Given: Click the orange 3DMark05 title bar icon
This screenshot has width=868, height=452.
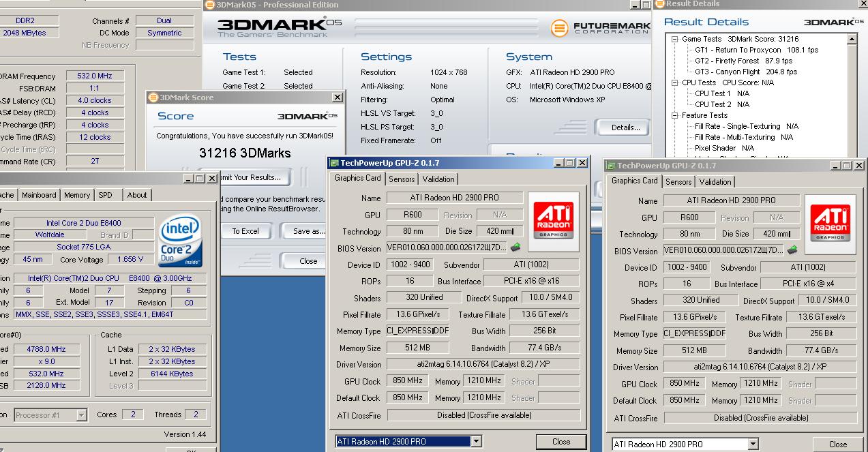Looking at the screenshot, I should coord(210,5).
